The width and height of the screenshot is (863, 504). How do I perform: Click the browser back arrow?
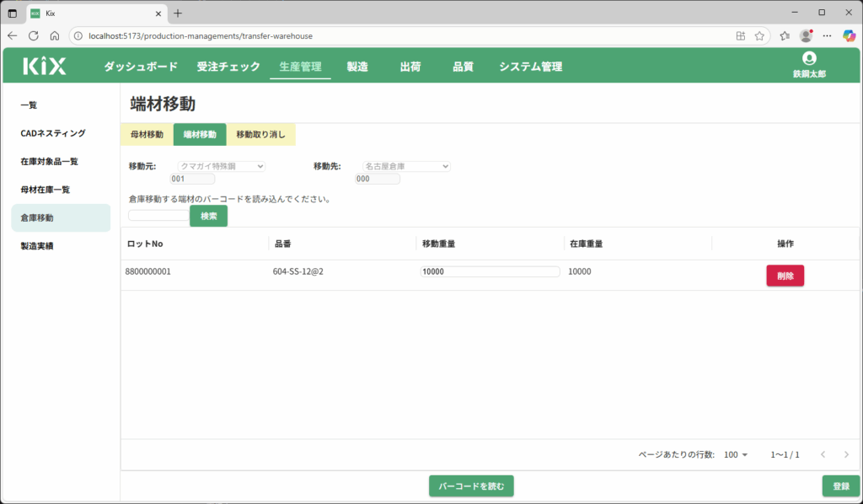coord(12,36)
